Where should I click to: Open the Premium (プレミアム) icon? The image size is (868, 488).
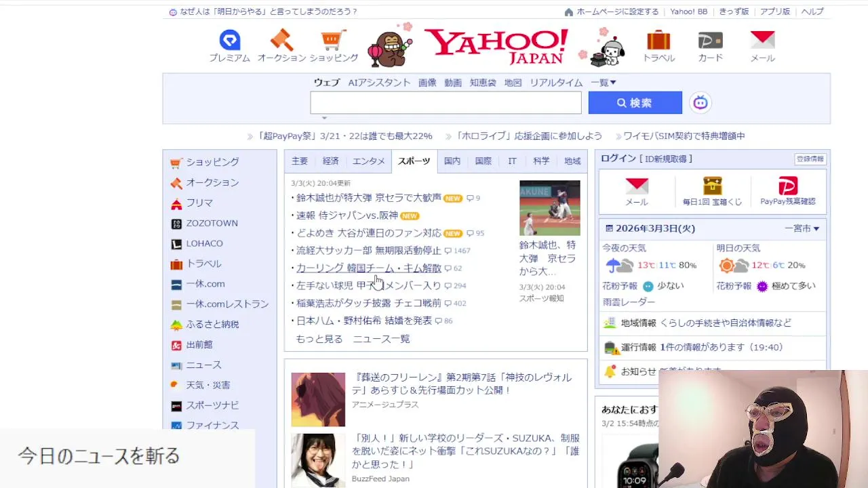click(x=230, y=40)
